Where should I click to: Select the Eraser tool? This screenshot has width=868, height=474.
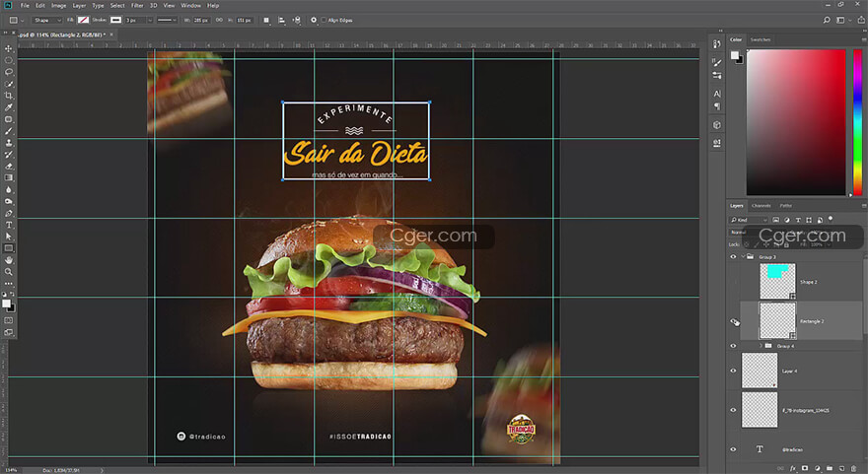pyautogui.click(x=8, y=166)
